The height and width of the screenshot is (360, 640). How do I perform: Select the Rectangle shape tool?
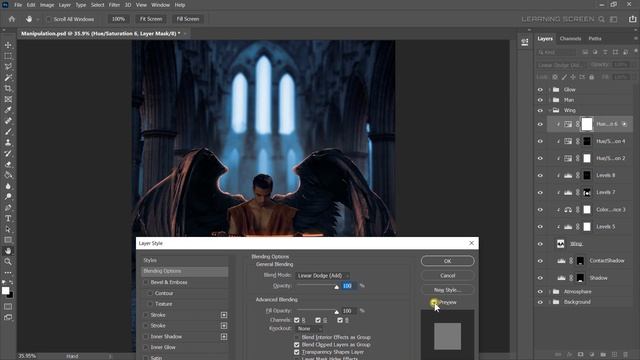click(x=8, y=240)
